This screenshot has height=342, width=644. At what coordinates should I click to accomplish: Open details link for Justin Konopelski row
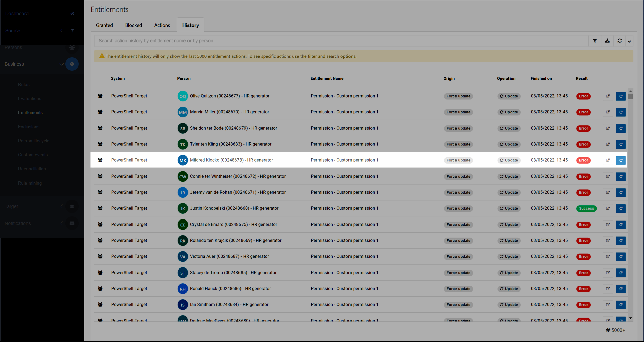click(608, 209)
